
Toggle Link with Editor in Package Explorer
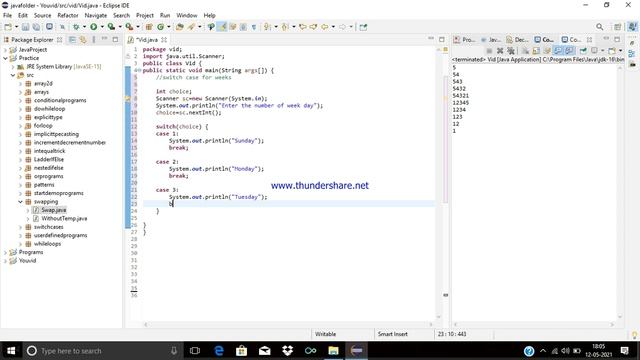[x=83, y=40]
